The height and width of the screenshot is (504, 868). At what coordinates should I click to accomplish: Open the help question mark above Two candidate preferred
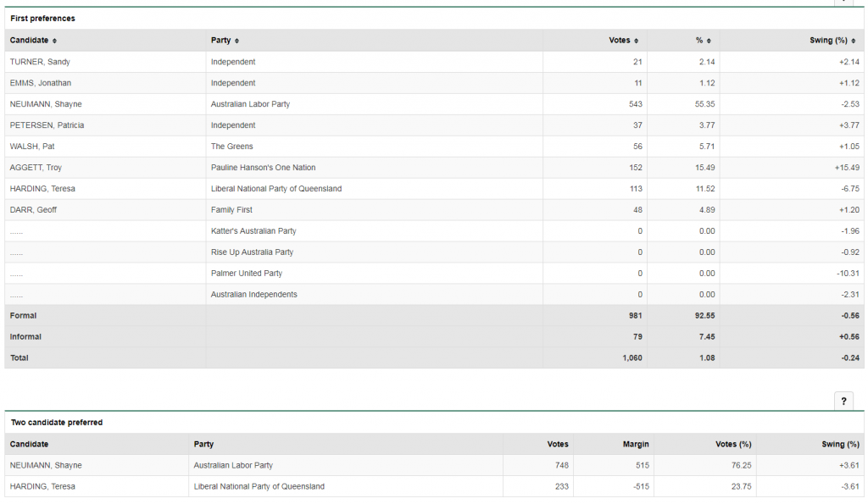[x=843, y=402]
